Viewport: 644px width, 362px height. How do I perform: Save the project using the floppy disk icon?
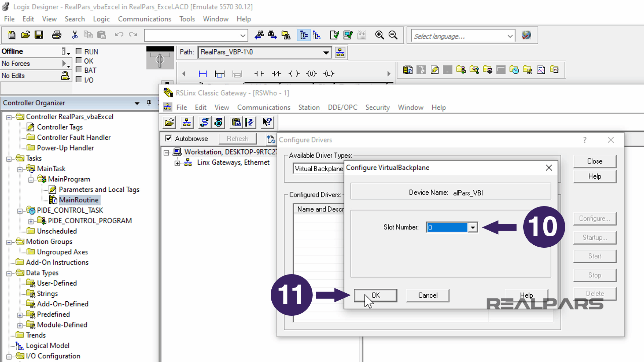pos(39,35)
